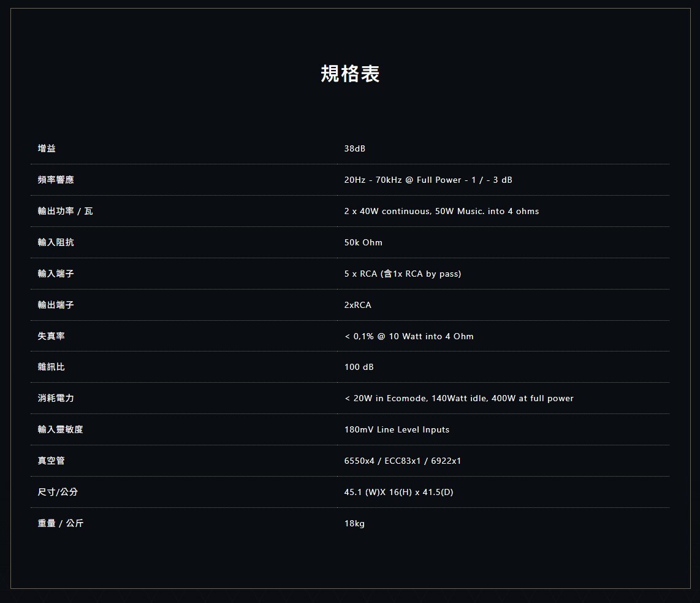The width and height of the screenshot is (700, 603).
Task: Click the 38dB gain value
Action: pyautogui.click(x=355, y=148)
